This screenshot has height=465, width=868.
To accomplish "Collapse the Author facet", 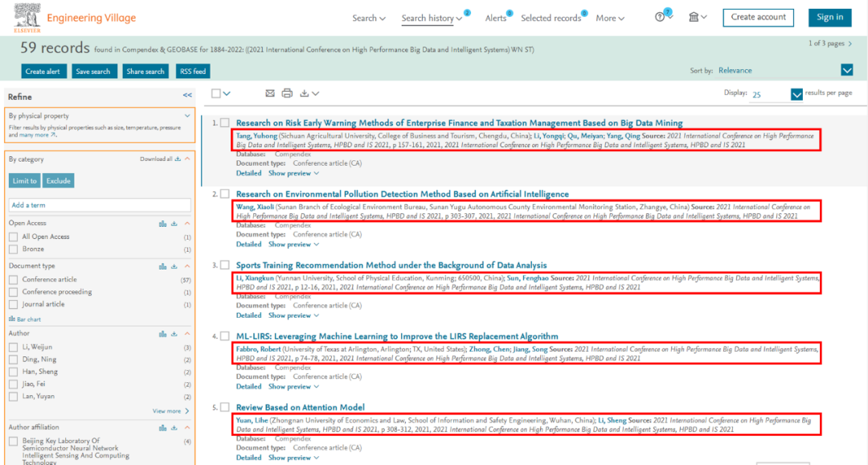I will [x=187, y=334].
